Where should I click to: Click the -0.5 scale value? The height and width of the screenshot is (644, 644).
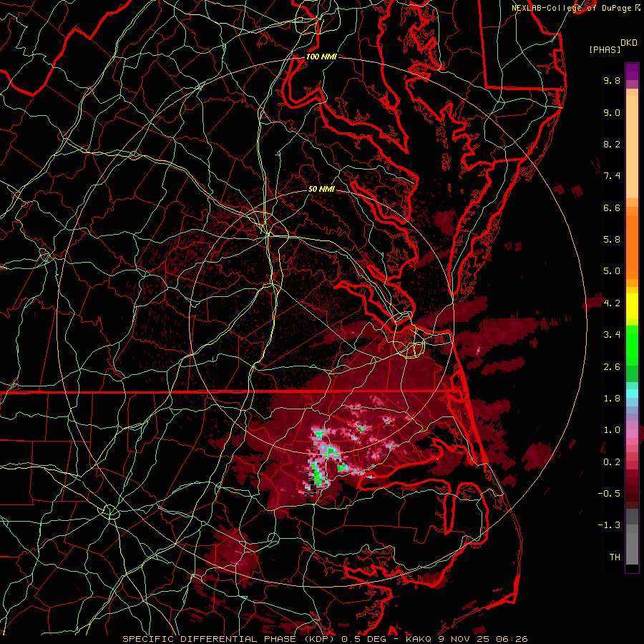click(x=609, y=494)
